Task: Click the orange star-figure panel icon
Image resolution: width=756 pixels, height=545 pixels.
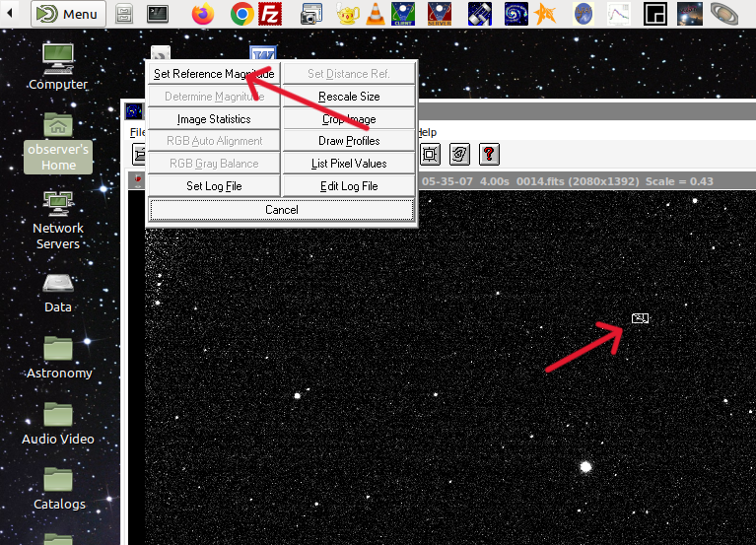Action: tap(545, 14)
